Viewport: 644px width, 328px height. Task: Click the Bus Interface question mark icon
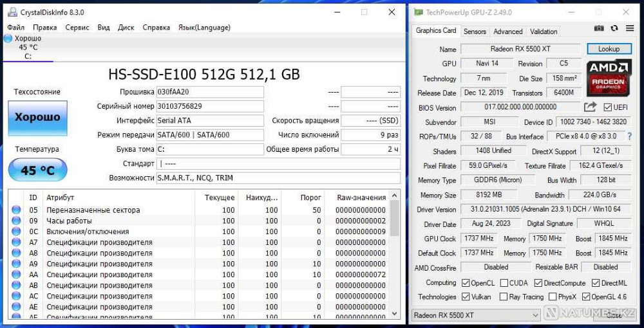(629, 136)
